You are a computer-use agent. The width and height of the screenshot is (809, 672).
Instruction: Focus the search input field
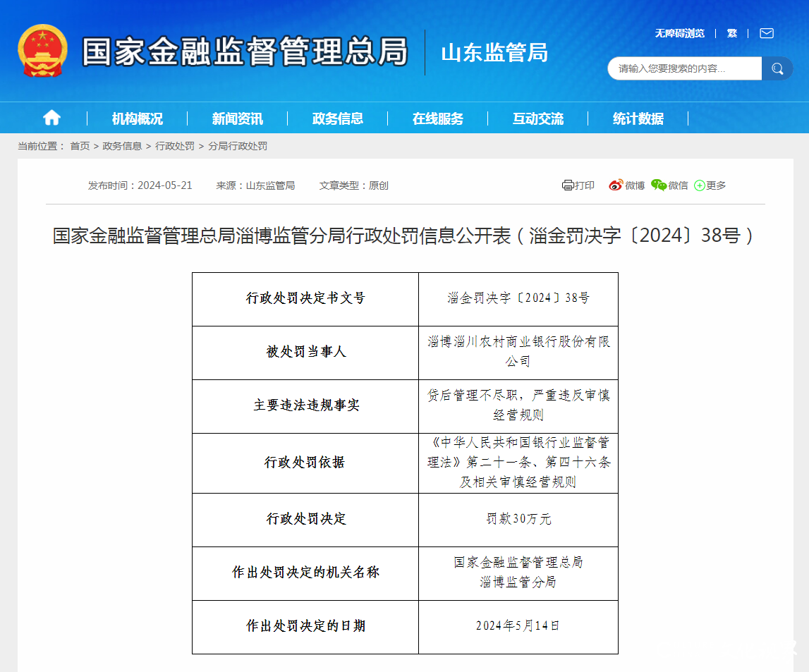coord(685,68)
